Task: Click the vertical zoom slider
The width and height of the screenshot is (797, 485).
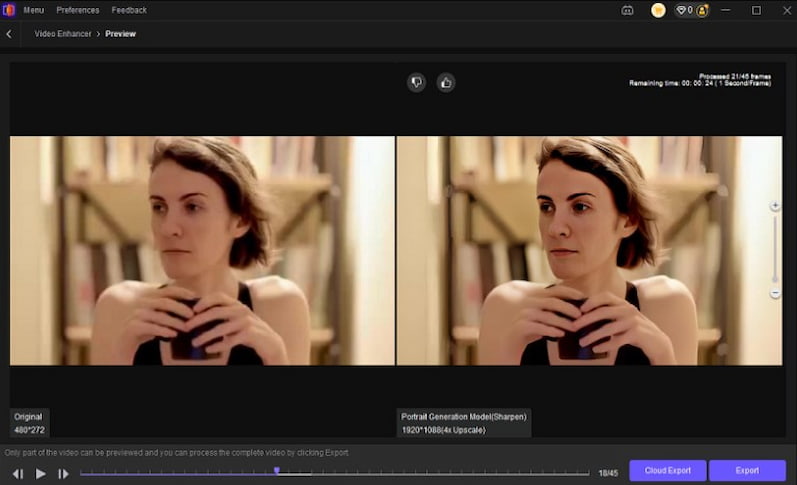Action: 775,249
